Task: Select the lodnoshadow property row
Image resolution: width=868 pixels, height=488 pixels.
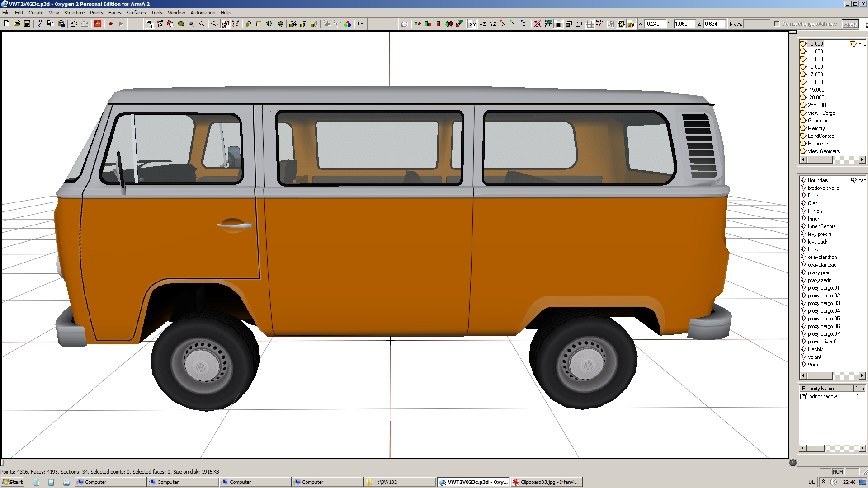Action: (x=833, y=396)
